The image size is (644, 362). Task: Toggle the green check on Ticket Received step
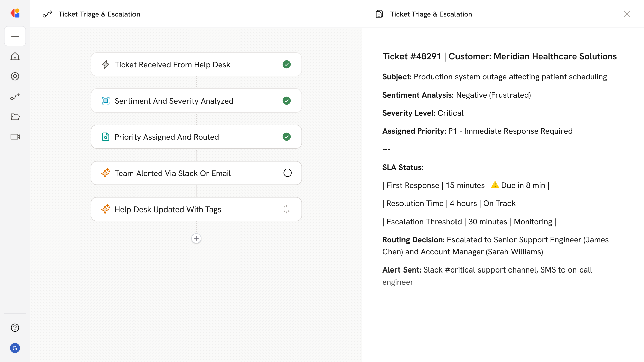click(287, 64)
